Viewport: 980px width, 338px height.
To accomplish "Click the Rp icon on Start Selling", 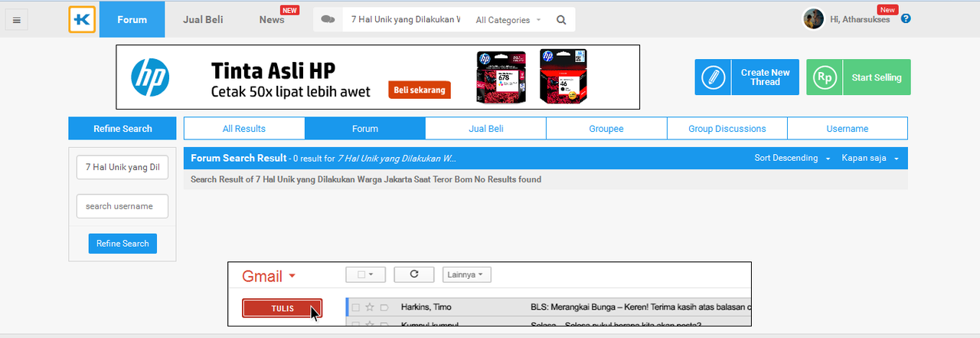I will [824, 77].
